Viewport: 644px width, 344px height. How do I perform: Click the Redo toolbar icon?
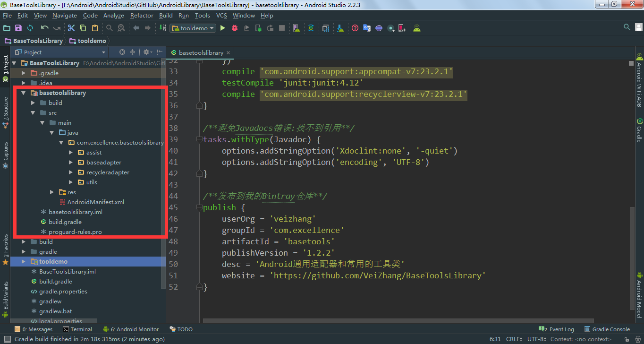(x=57, y=28)
